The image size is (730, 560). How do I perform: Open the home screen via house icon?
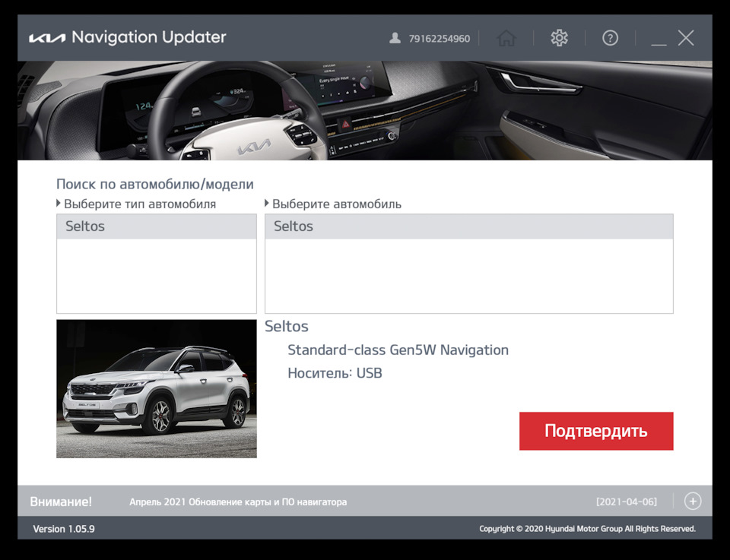(506, 38)
